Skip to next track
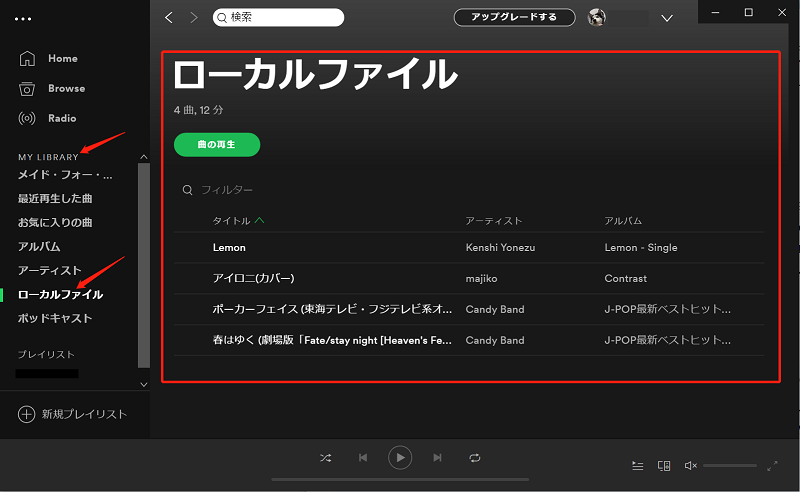This screenshot has height=492, width=800. click(437, 458)
